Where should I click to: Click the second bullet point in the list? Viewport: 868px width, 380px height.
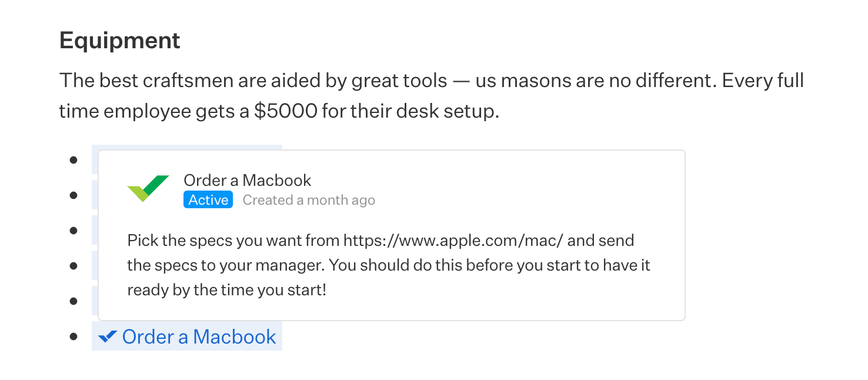[x=74, y=195]
